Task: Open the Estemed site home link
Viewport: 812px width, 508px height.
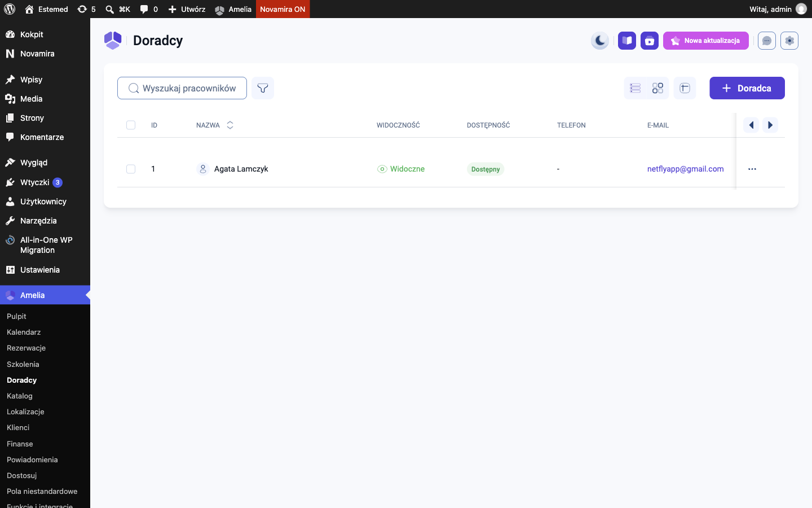Action: [x=46, y=9]
